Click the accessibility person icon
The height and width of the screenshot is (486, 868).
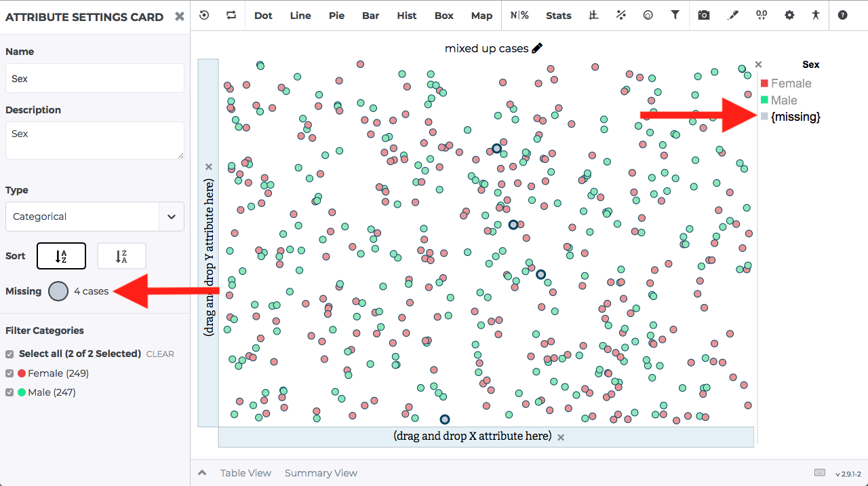click(815, 15)
